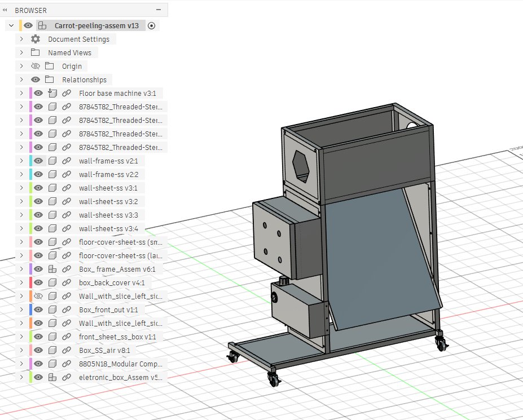This screenshot has height=420, width=523.
Task: Expand eletronic_box_Assem v5...
Action: click(x=21, y=377)
